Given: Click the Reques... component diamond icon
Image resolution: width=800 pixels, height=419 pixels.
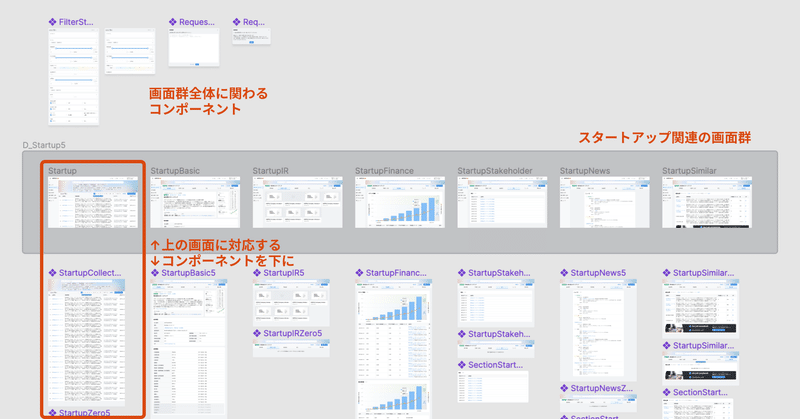Looking at the screenshot, I should 172,22.
